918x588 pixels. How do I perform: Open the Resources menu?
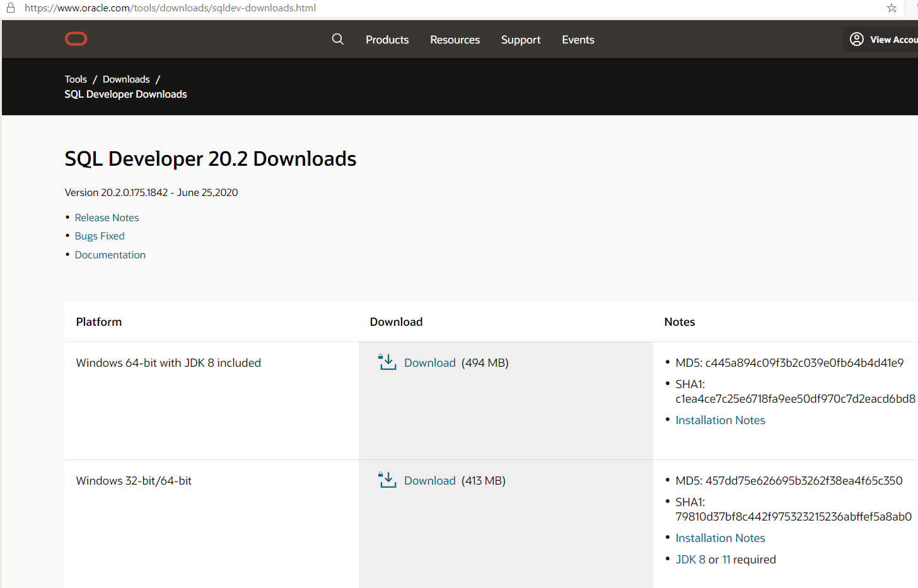pos(455,40)
